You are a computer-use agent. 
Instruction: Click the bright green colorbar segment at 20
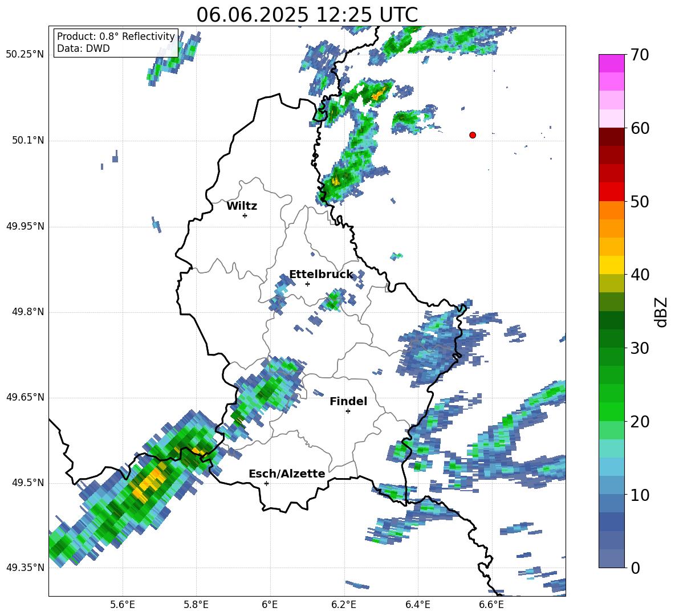point(611,411)
